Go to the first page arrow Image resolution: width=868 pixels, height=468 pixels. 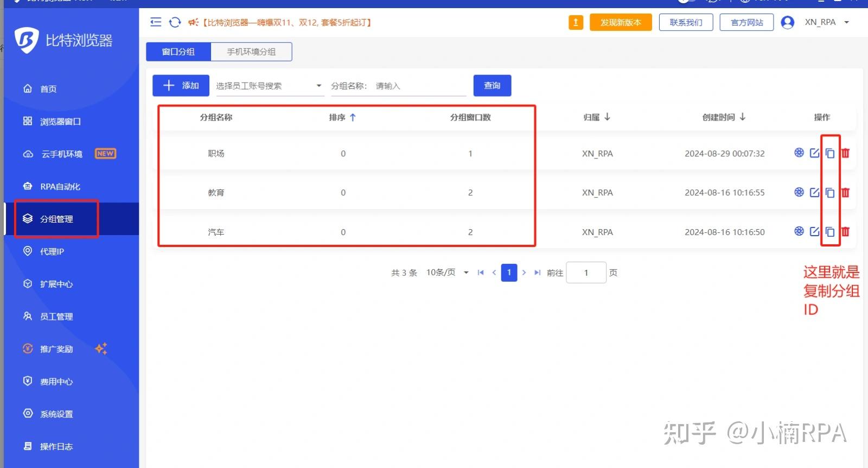pyautogui.click(x=480, y=273)
